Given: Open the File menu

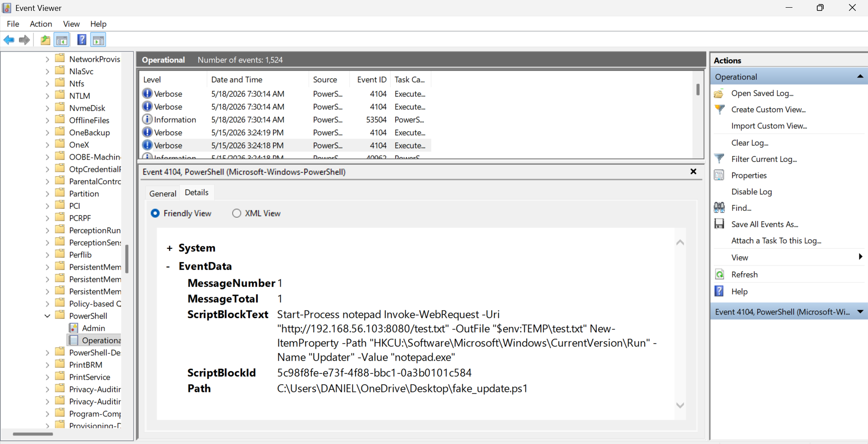Looking at the screenshot, I should [x=13, y=24].
